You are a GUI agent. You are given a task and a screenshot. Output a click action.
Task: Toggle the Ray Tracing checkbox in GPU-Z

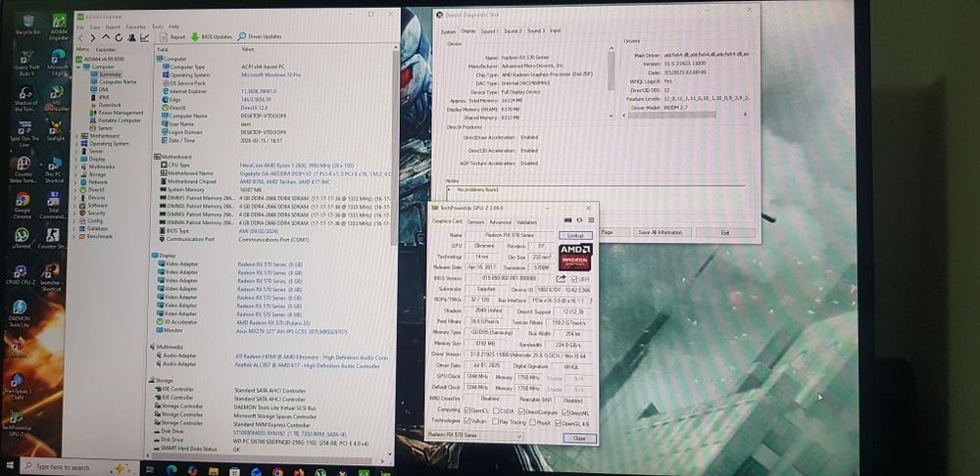coord(496,422)
